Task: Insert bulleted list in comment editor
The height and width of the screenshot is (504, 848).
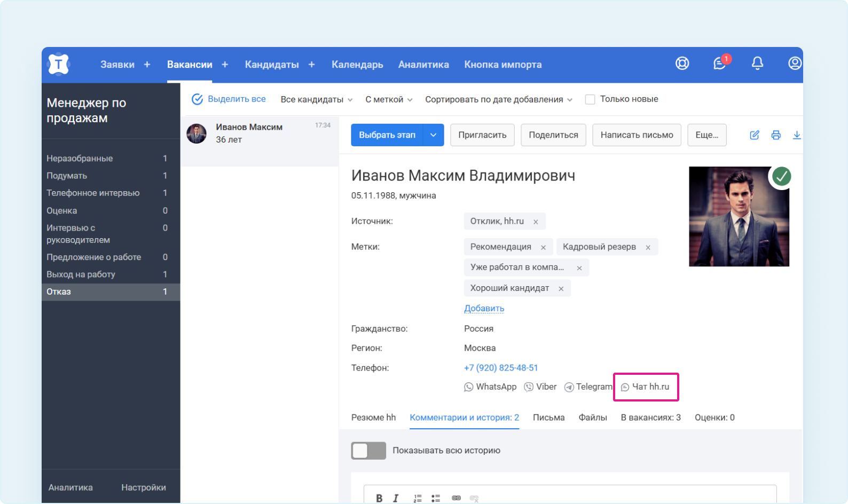Action: (x=436, y=498)
